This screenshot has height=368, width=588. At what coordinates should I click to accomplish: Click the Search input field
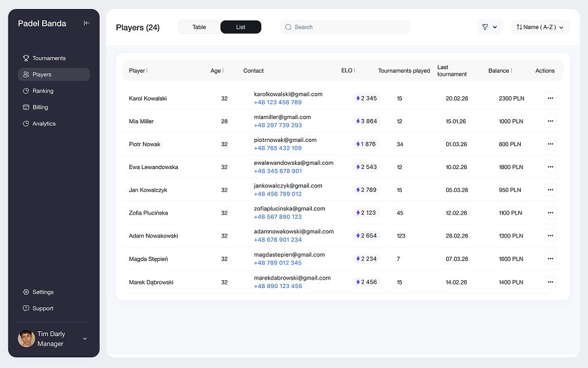click(348, 27)
